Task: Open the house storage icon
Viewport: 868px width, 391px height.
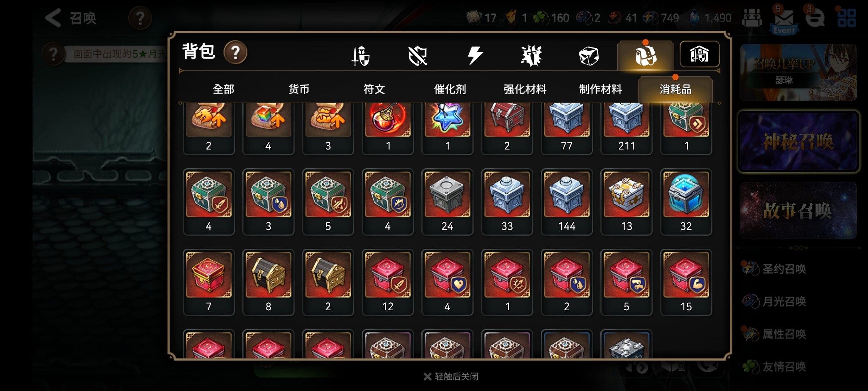Action: pos(699,54)
